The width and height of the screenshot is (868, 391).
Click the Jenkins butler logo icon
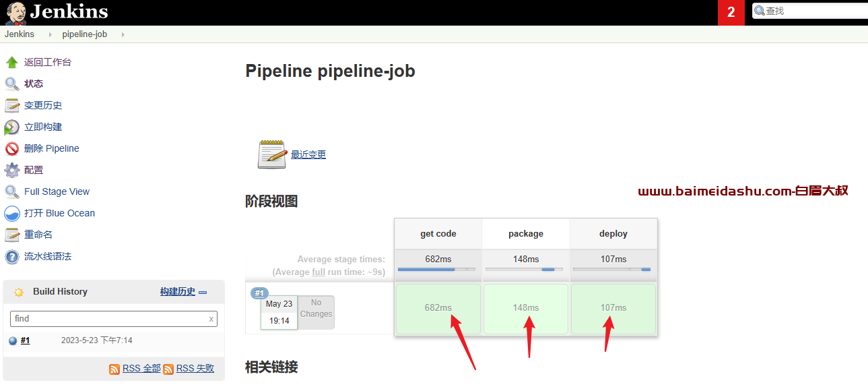coord(15,12)
